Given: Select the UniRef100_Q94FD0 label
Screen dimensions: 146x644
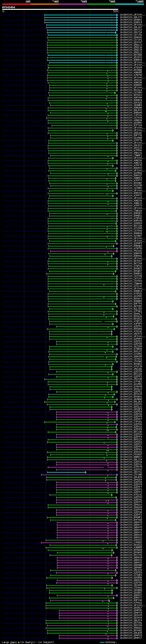Looking at the screenshot, I should click(x=131, y=610).
